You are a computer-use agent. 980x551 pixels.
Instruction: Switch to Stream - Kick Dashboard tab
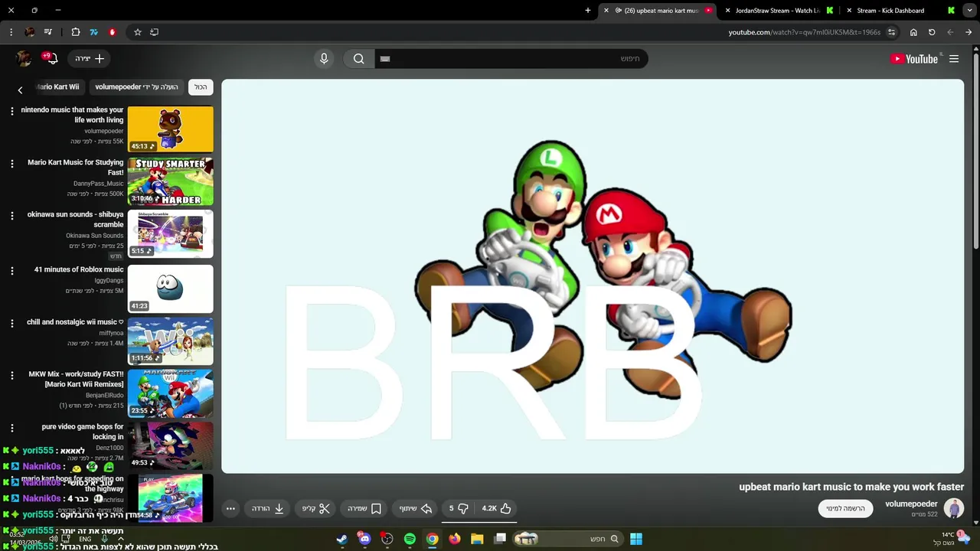coord(900,11)
